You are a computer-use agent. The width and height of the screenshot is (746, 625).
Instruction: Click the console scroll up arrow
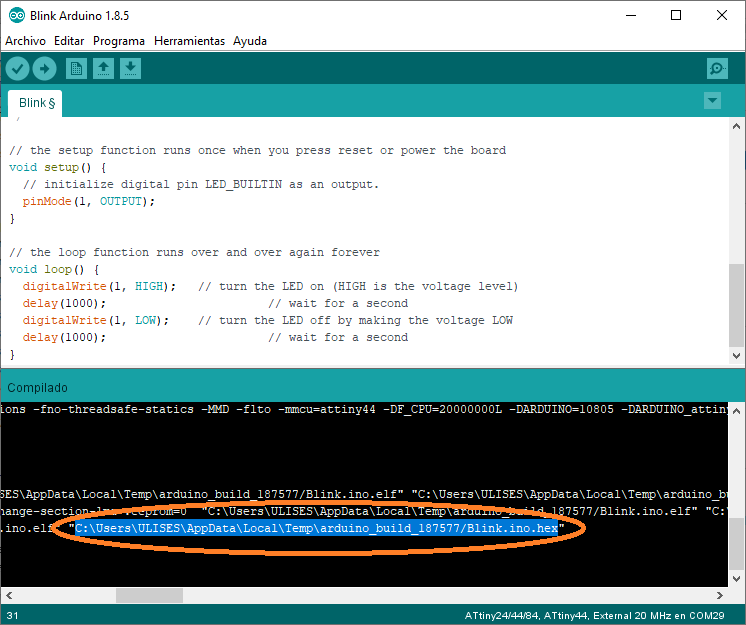(736, 411)
